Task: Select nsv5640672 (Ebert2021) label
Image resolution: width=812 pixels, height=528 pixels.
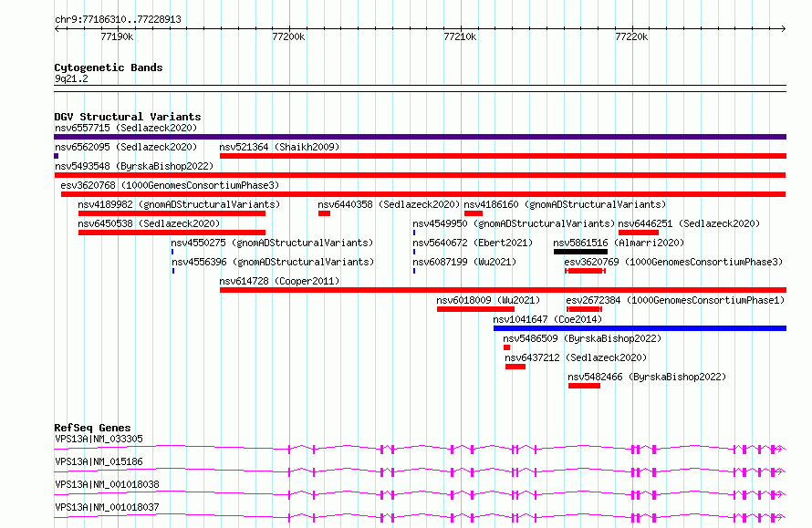Action: tap(473, 243)
